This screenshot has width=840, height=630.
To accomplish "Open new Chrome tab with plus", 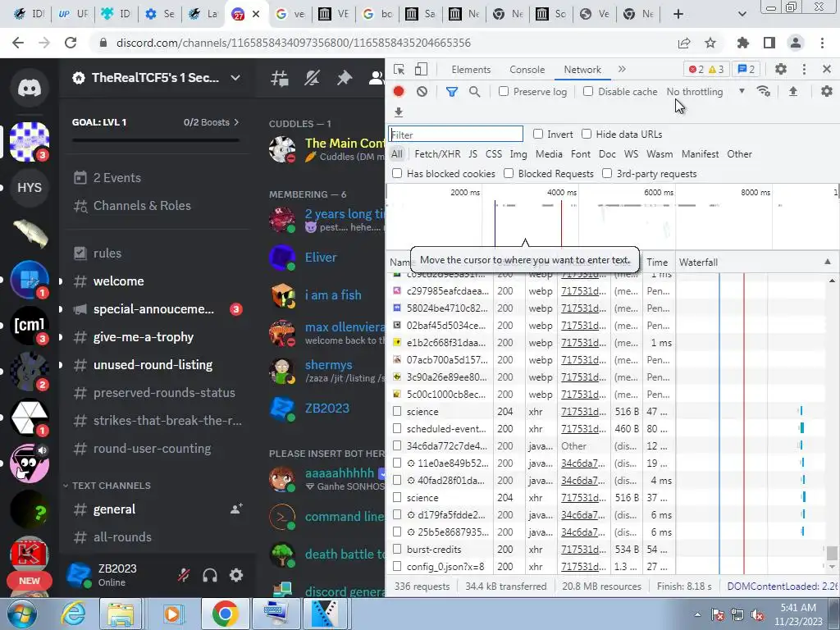I will [x=678, y=14].
